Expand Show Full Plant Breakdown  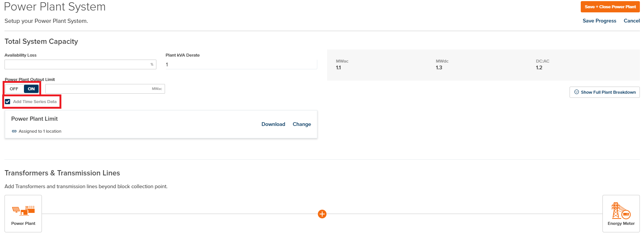tap(605, 92)
